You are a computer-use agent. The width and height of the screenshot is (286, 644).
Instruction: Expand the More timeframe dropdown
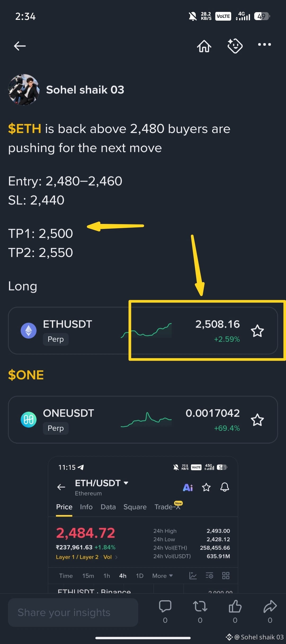coord(163,576)
